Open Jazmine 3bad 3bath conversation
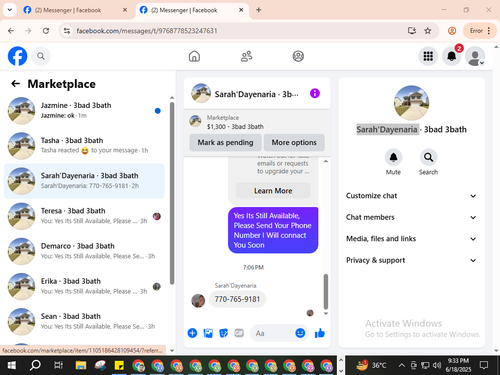The width and height of the screenshot is (500, 375). 84,111
